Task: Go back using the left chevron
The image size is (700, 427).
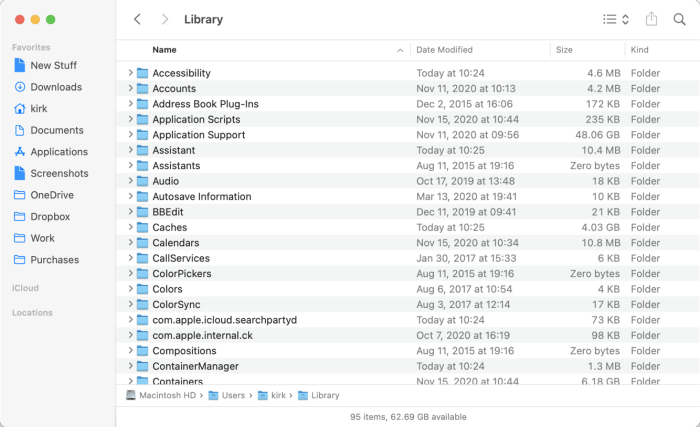Action: click(x=138, y=19)
